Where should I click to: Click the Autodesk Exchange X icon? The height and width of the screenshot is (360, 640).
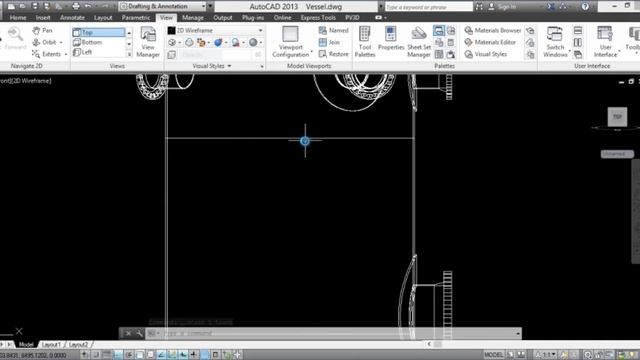551,7
